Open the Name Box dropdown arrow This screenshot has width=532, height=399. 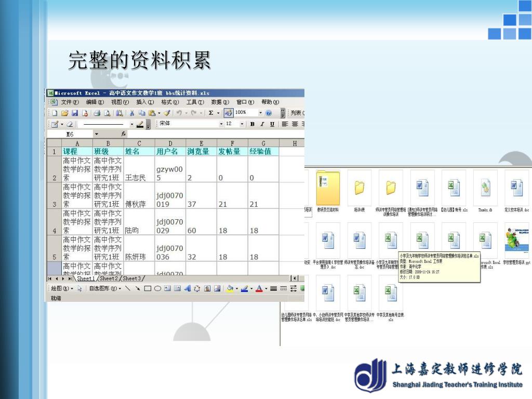(x=97, y=134)
